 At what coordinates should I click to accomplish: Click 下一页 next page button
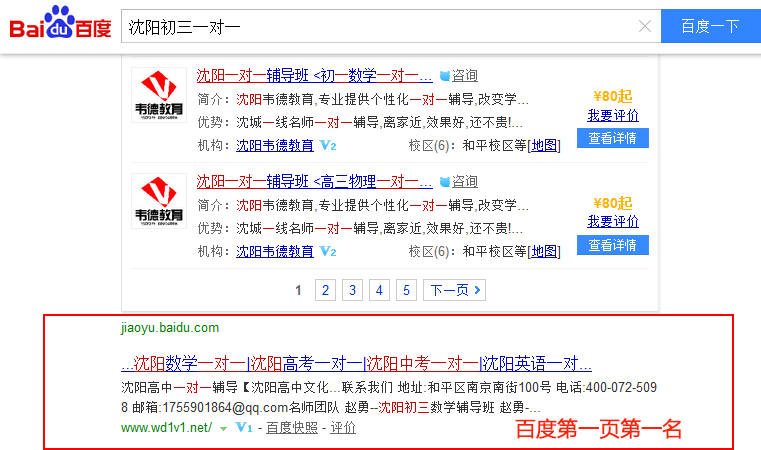click(x=456, y=290)
